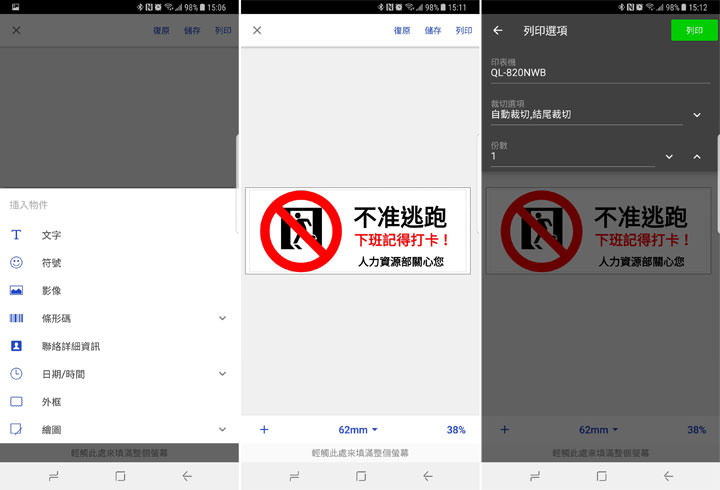Expand the 日期/時間 chevron
This screenshot has width=720, height=490.
coord(222,374)
